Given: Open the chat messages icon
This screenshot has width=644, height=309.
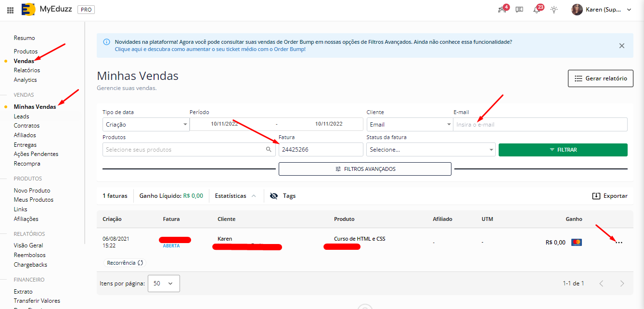Looking at the screenshot, I should pyautogui.click(x=519, y=10).
